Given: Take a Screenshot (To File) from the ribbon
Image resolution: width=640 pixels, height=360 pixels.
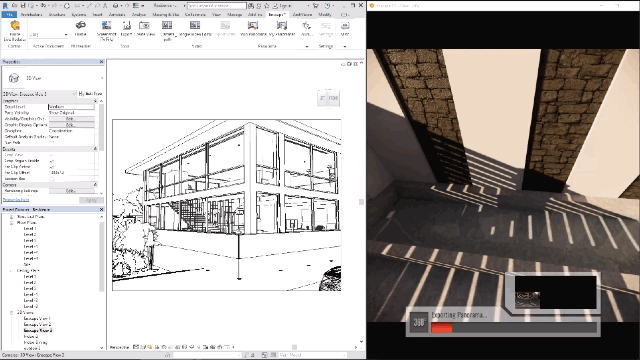Looking at the screenshot, I should point(107,31).
